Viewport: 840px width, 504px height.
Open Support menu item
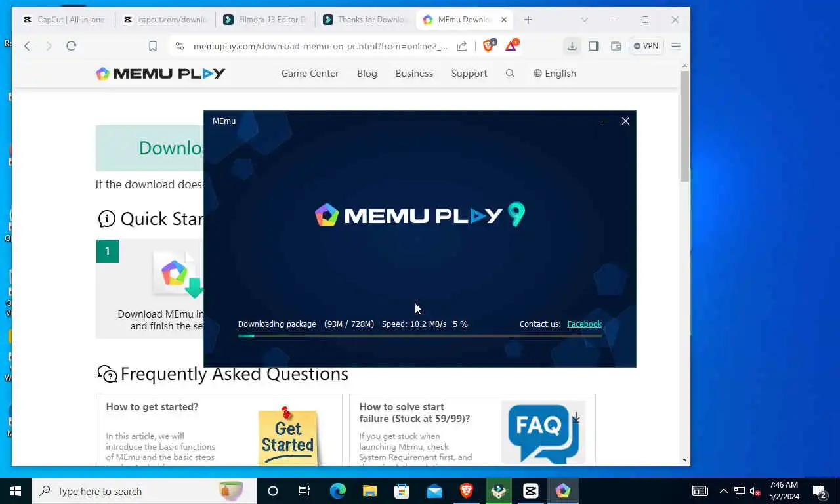click(x=469, y=73)
